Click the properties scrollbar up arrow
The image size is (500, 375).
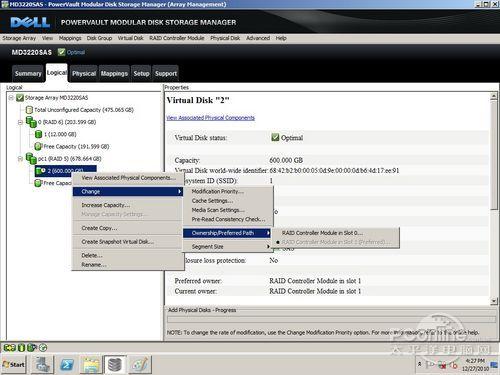coord(494,97)
